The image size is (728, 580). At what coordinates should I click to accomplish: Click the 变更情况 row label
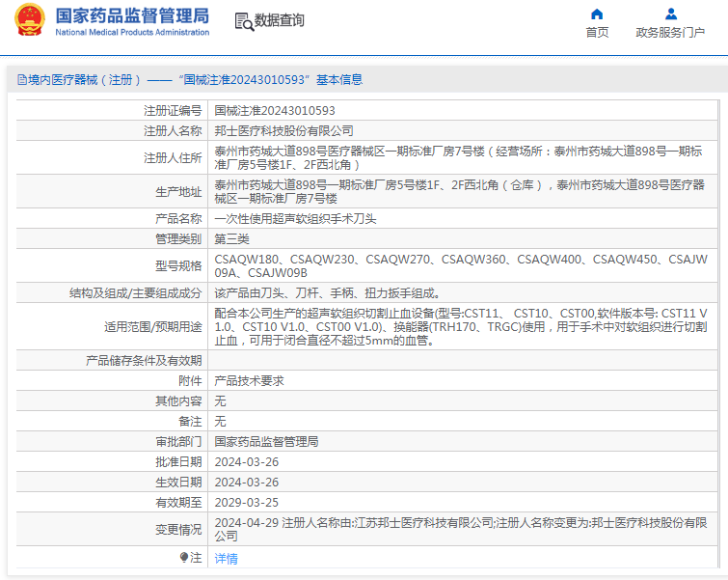(178, 530)
